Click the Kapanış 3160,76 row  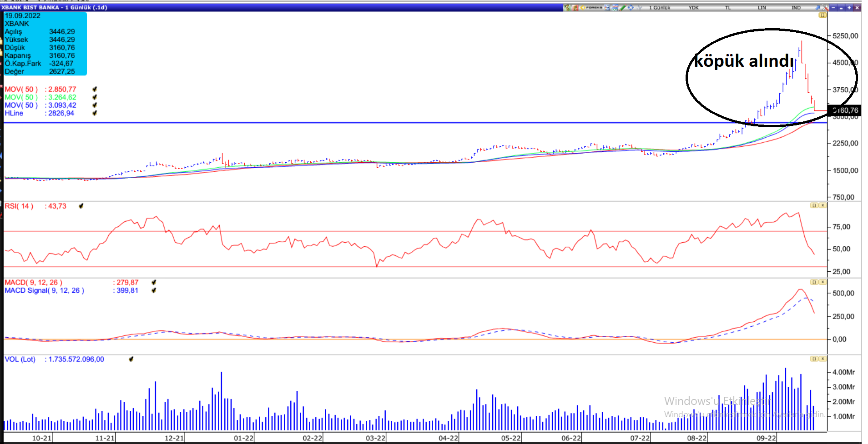40,55
